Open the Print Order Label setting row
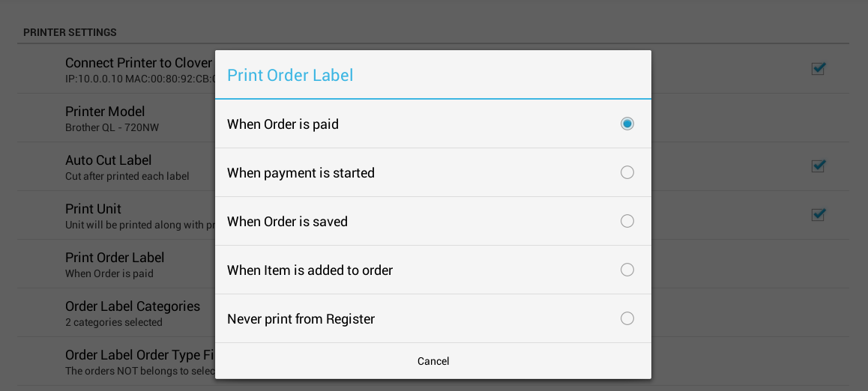The width and height of the screenshot is (868, 391). coord(115,264)
